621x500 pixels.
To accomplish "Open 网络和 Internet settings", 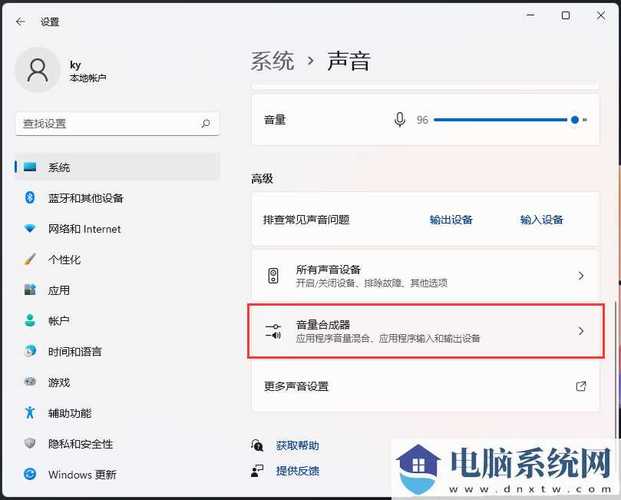I will click(x=84, y=229).
